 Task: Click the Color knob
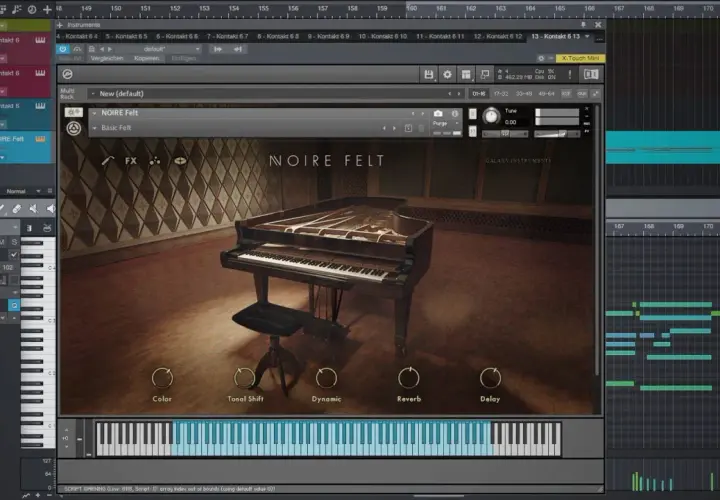(162, 378)
